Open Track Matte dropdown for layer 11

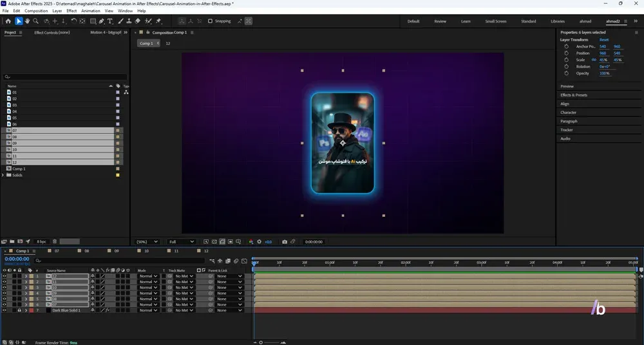tap(183, 282)
